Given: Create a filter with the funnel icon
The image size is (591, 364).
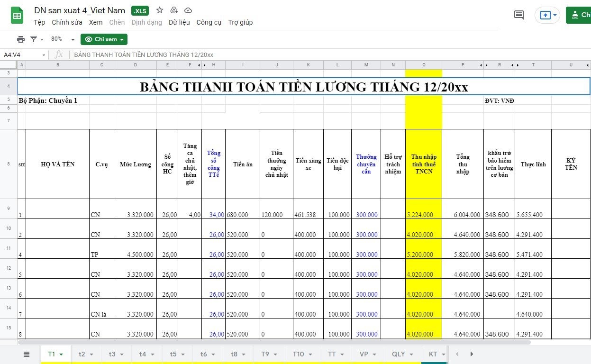Looking at the screenshot, I should tap(34, 39).
